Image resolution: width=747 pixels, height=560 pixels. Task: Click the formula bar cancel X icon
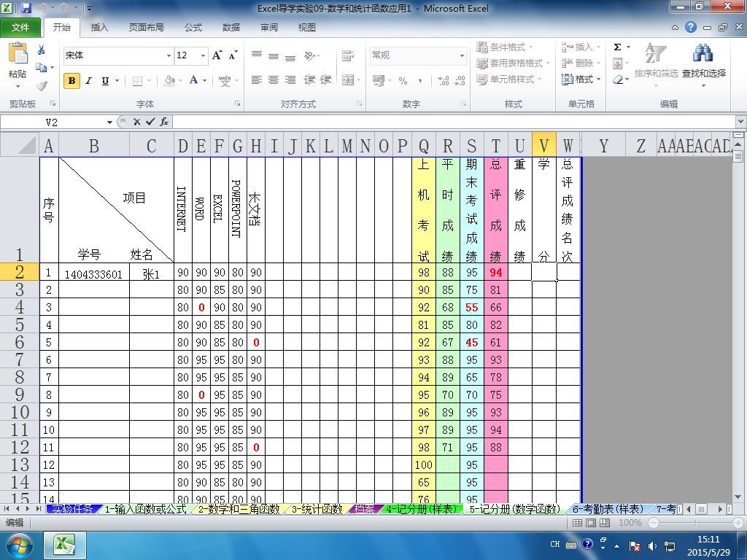(136, 122)
